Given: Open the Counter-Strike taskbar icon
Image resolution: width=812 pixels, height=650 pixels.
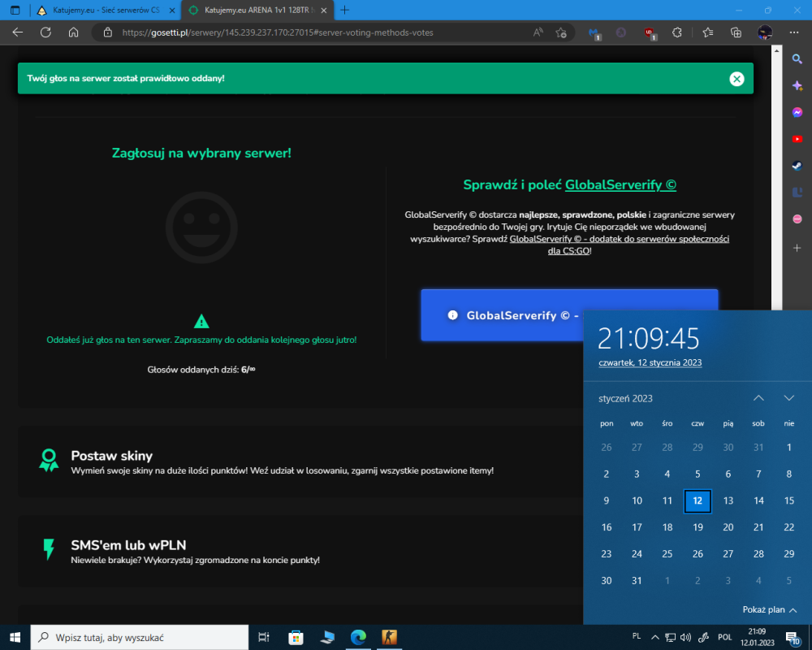Looking at the screenshot, I should (389, 637).
